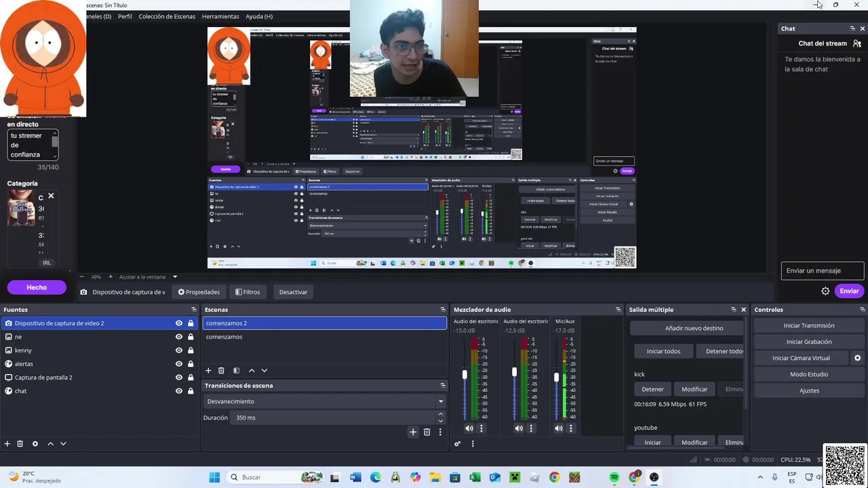Send chat message with Enviar button
This screenshot has width=868, height=488.
tap(849, 291)
